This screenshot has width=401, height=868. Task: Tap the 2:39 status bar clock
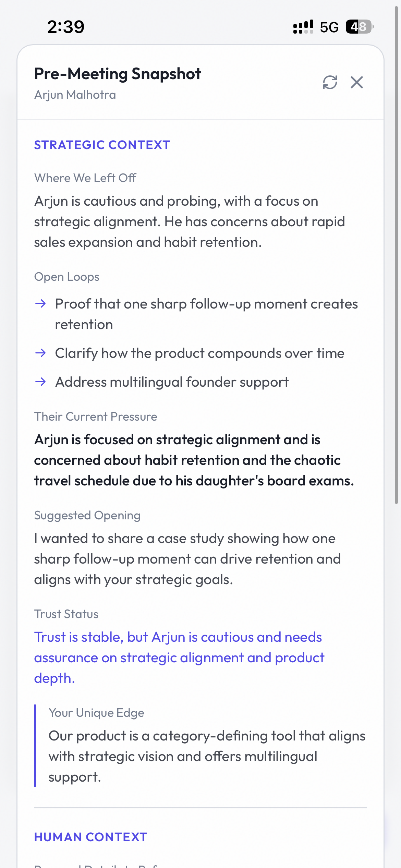tap(66, 27)
